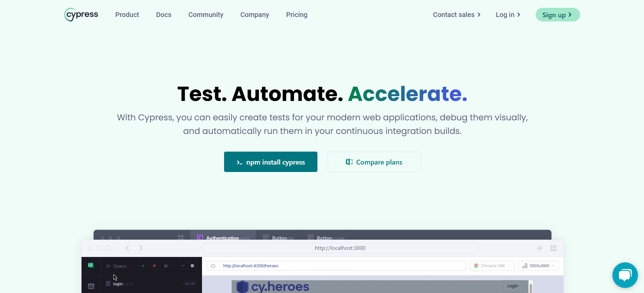
Task: Expand the test options chevron near Specs
Action: coord(183,266)
